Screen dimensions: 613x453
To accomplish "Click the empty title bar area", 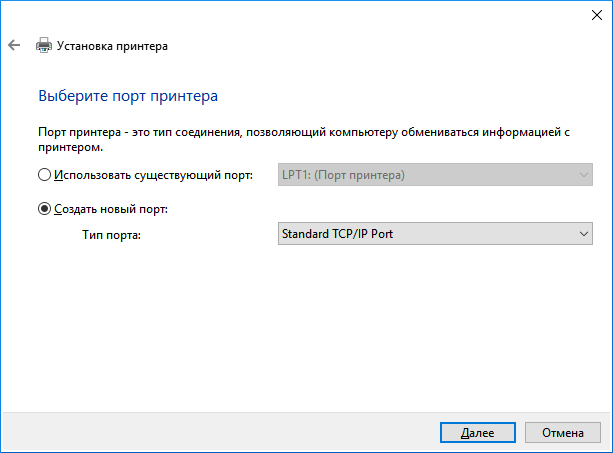I will 300,14.
